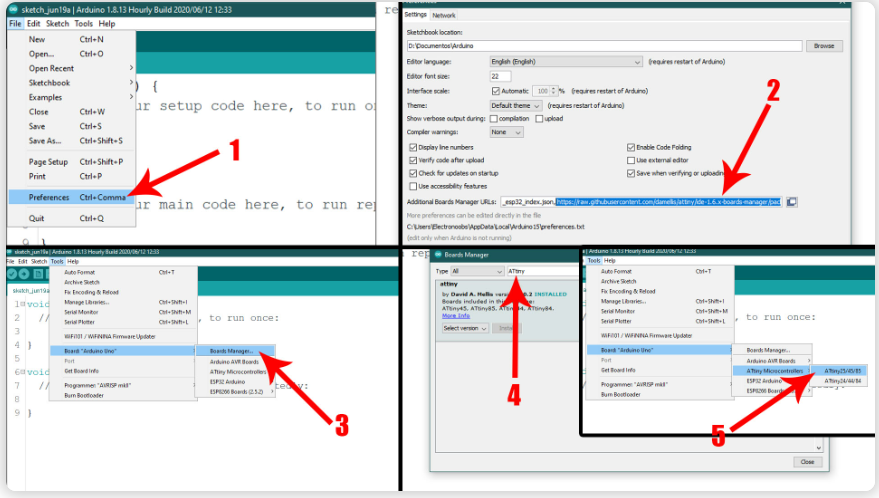The height and width of the screenshot is (498, 879).
Task: Open the preferences.txt file path link
Action: tap(496, 227)
